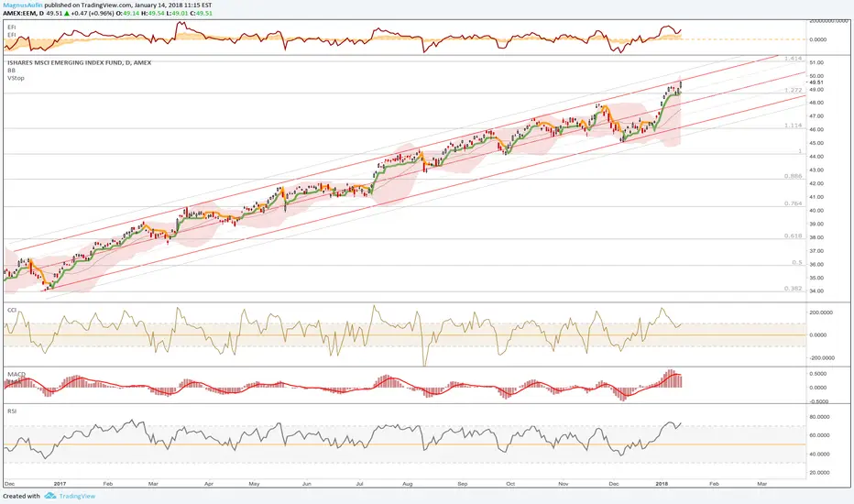Click the 51.00 price axis label
The width and height of the screenshot is (854, 504).
pos(816,62)
